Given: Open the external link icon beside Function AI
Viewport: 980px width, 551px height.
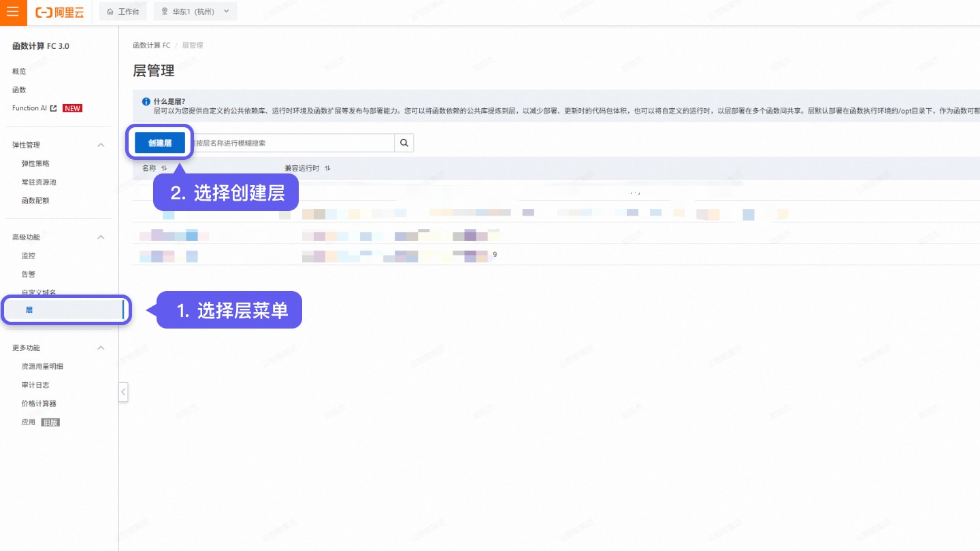Looking at the screenshot, I should point(54,107).
